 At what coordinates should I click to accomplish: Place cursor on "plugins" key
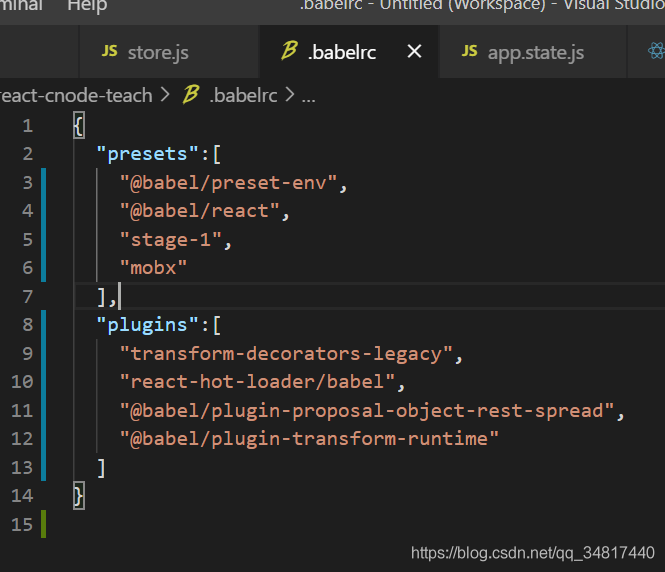(x=147, y=325)
